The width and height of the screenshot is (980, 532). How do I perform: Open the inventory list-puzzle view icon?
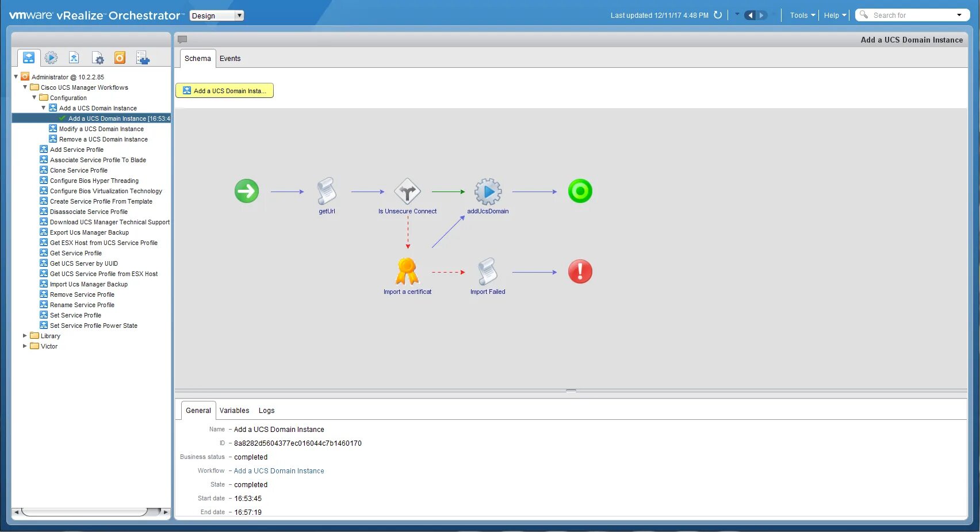pos(143,58)
